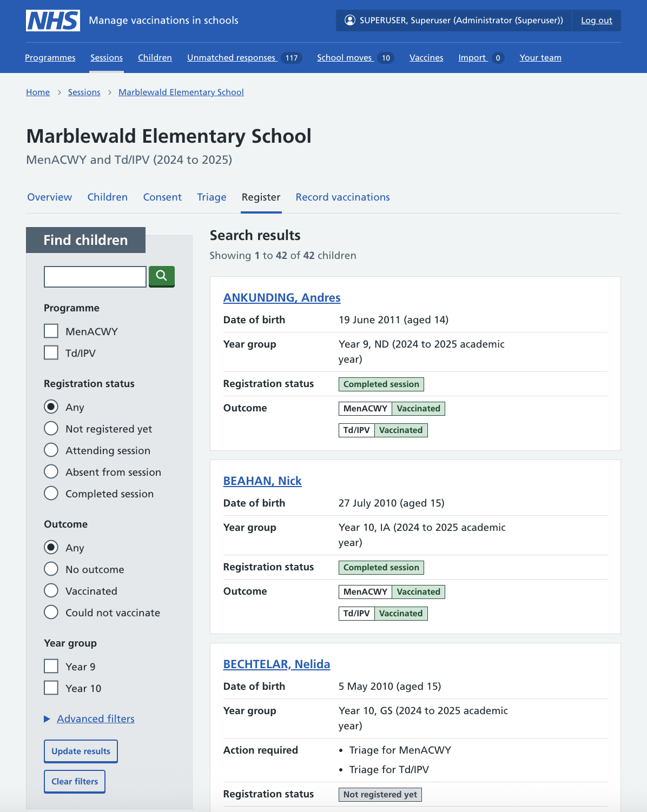The height and width of the screenshot is (812, 647).
Task: Switch to the Triage tab
Action: pyautogui.click(x=212, y=197)
